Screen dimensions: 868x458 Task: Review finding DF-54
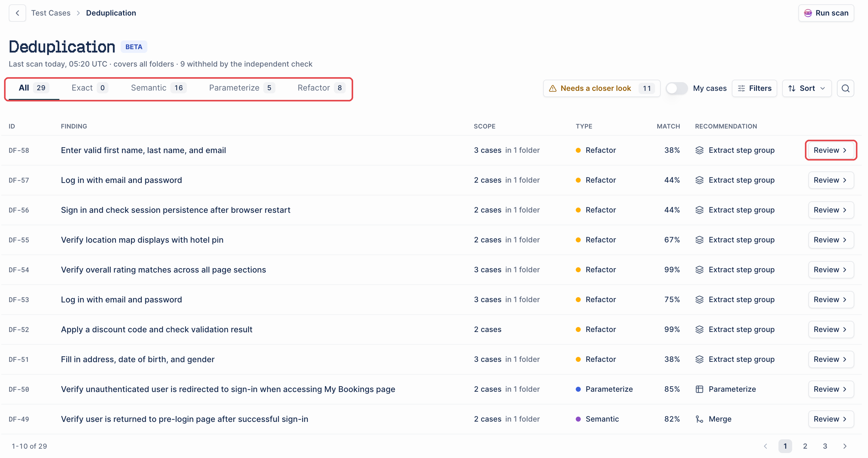831,269
